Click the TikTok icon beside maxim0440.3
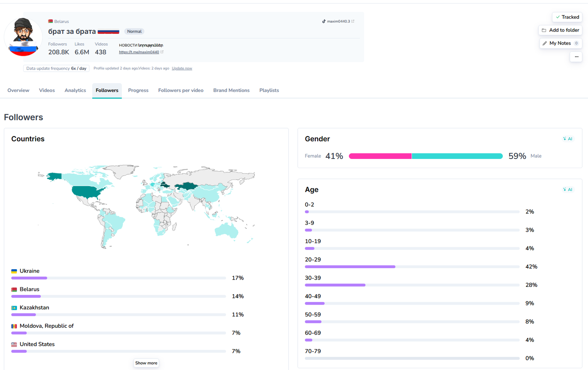The height and width of the screenshot is (370, 588). (324, 21)
